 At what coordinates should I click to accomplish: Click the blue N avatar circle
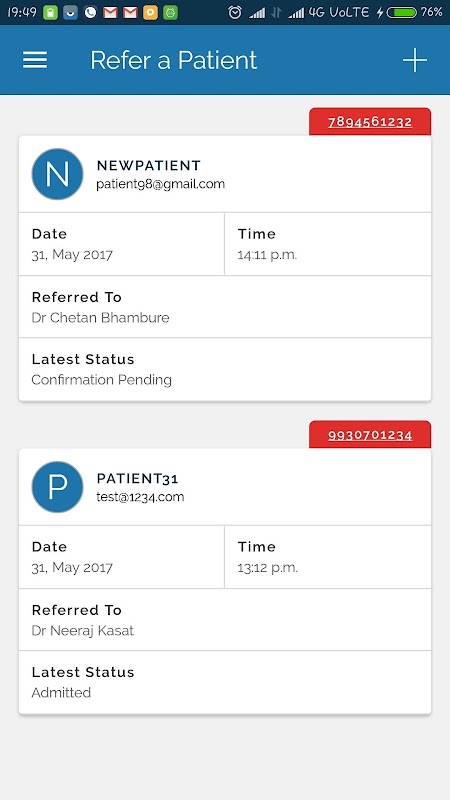click(57, 174)
